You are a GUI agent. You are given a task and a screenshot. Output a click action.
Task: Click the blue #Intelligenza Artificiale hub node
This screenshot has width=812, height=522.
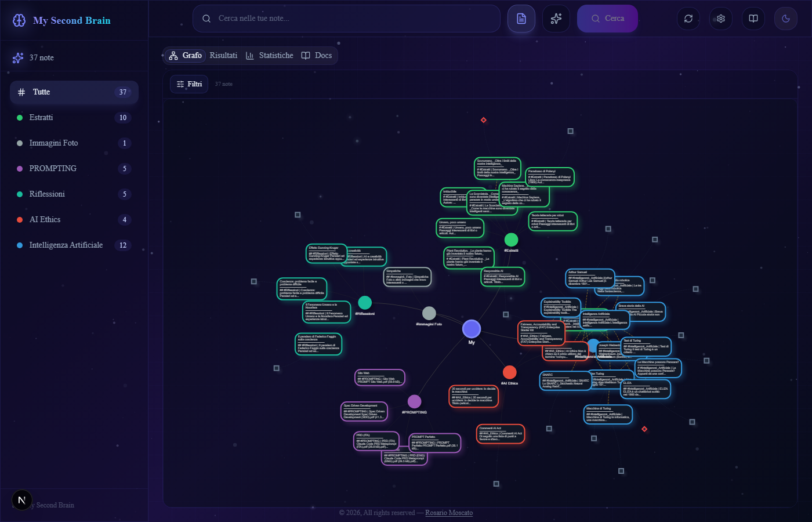coord(593,346)
